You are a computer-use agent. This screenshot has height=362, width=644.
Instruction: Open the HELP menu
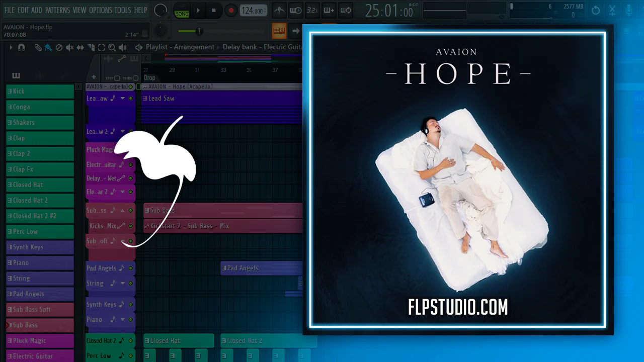(141, 10)
